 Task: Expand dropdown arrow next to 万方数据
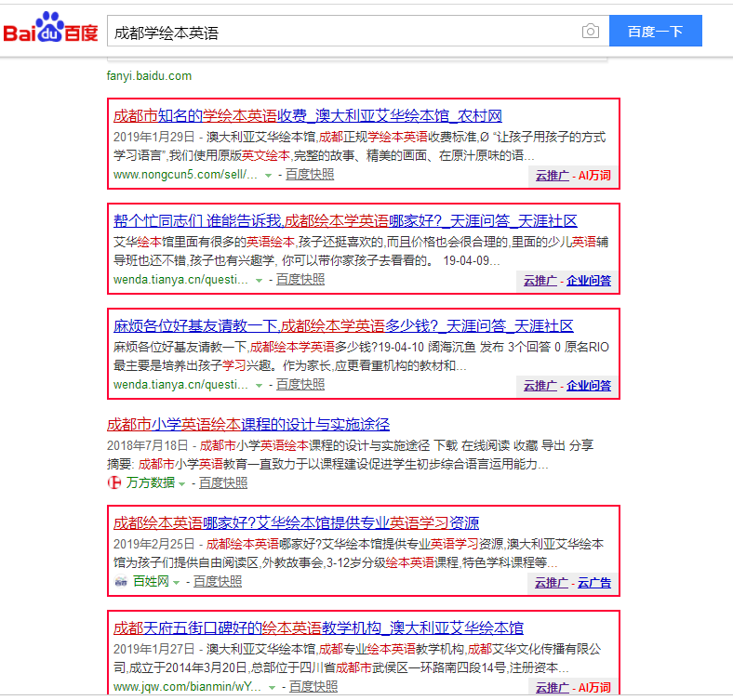pos(181,484)
